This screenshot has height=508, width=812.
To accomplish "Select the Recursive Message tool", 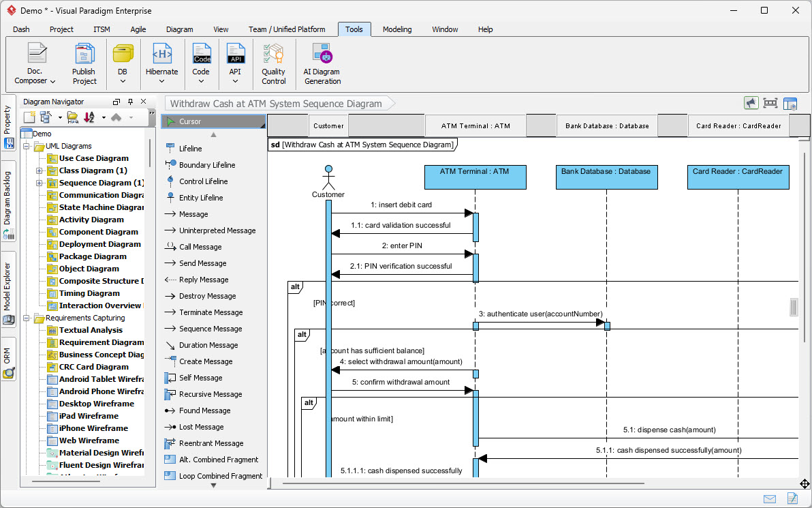I will pyautogui.click(x=213, y=394).
